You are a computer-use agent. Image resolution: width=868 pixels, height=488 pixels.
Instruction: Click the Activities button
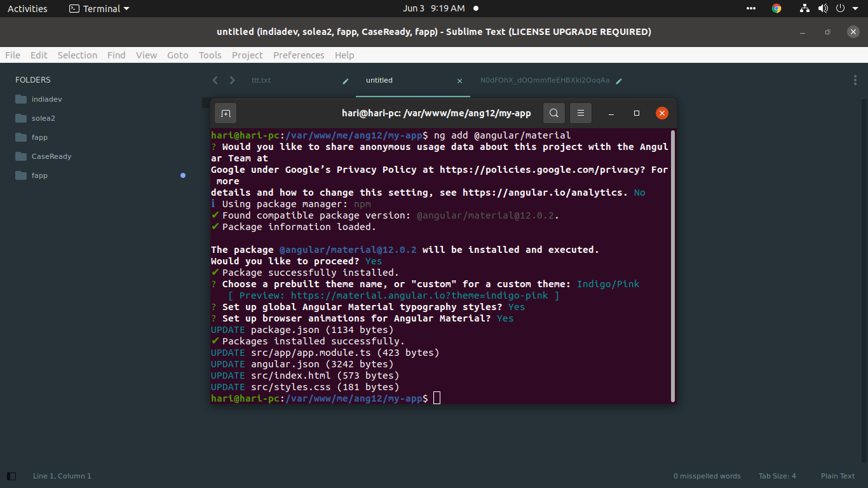(x=27, y=8)
